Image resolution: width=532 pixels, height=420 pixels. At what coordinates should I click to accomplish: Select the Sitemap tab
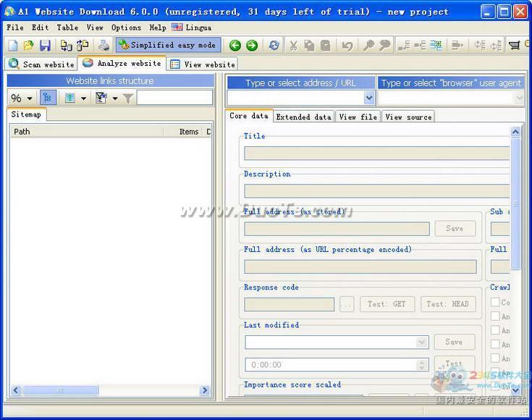[x=26, y=114]
